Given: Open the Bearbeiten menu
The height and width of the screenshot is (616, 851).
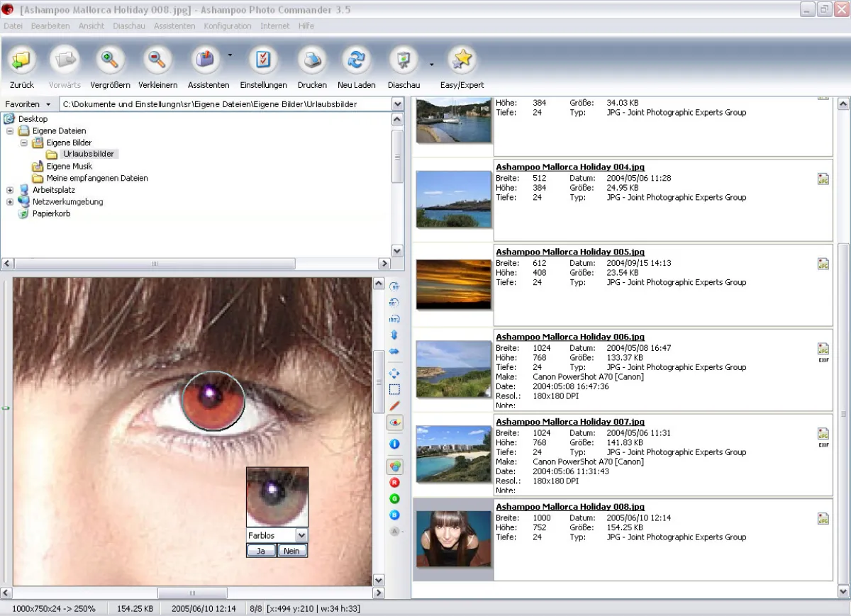Looking at the screenshot, I should click(x=50, y=26).
